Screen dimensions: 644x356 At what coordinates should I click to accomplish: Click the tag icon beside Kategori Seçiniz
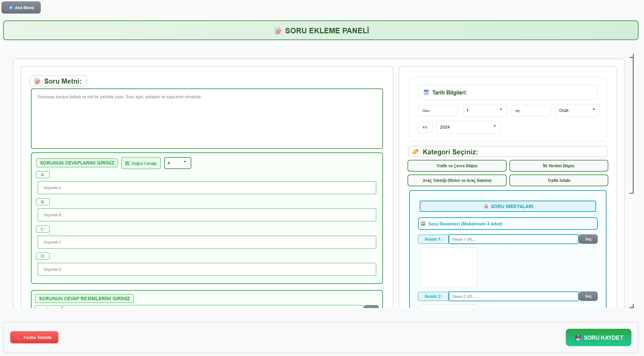415,152
